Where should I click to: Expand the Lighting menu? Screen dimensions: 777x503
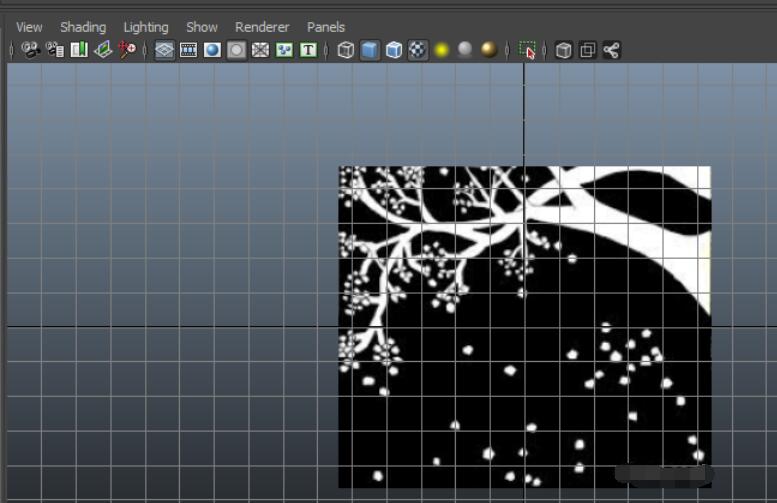(x=146, y=27)
